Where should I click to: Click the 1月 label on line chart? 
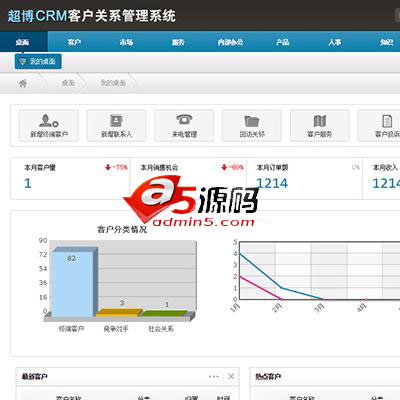pos(235,307)
